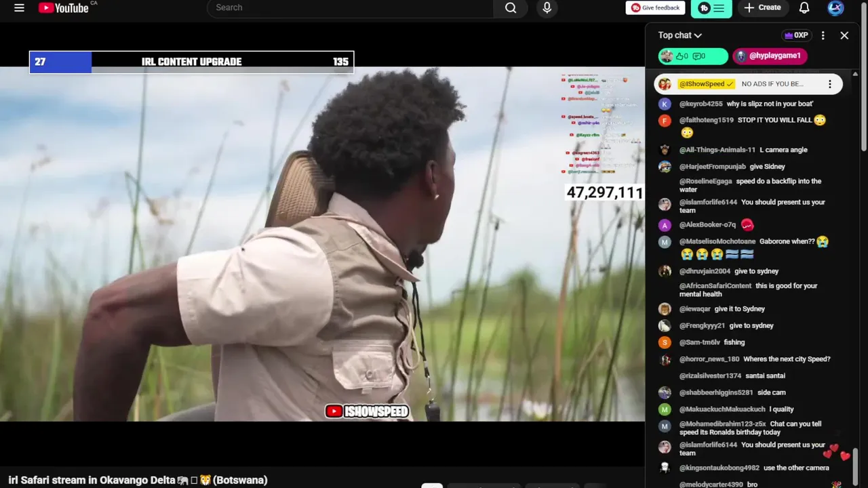Click the IRL CONTENT UPGRADE progress bar
This screenshot has height=488, width=868.
(191, 62)
